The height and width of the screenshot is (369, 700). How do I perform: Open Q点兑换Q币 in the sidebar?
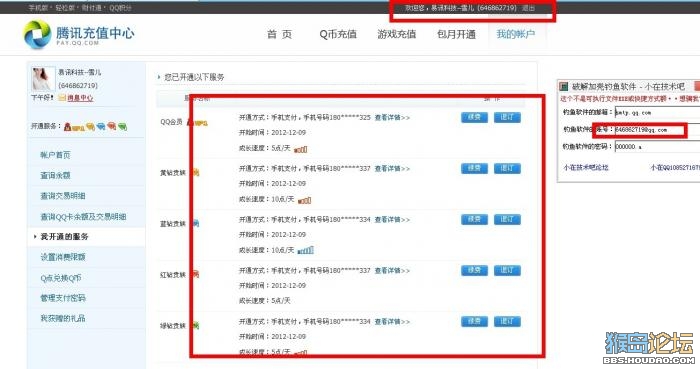[x=61, y=278]
